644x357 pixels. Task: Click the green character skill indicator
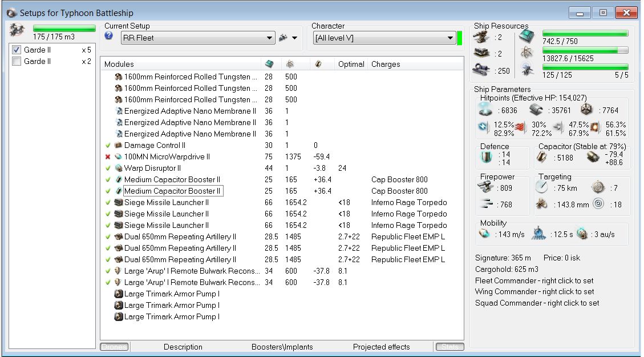[x=459, y=38]
